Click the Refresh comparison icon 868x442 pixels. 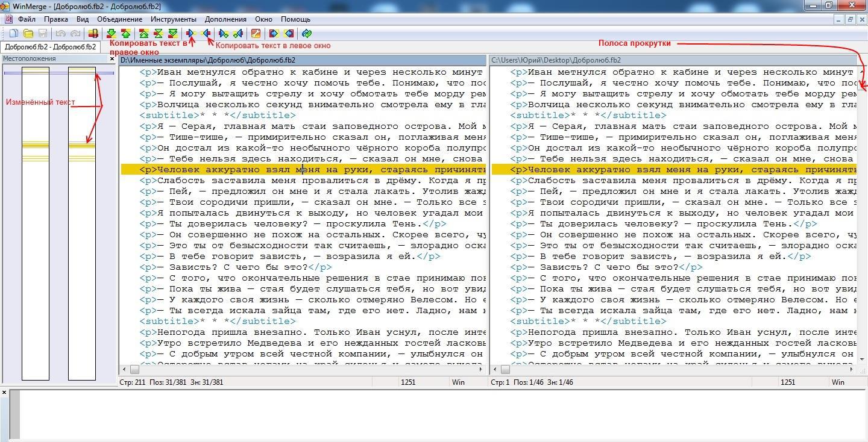coord(307,34)
